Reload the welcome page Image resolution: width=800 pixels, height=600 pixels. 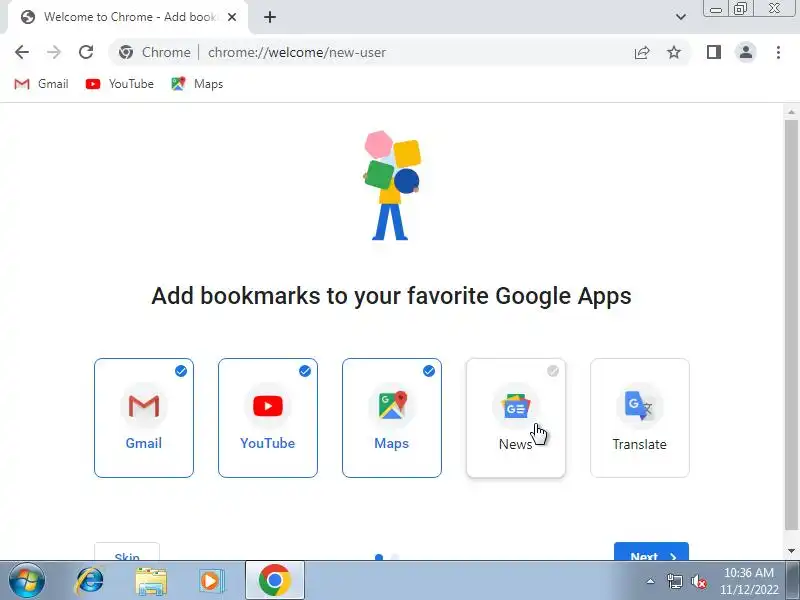tap(86, 52)
